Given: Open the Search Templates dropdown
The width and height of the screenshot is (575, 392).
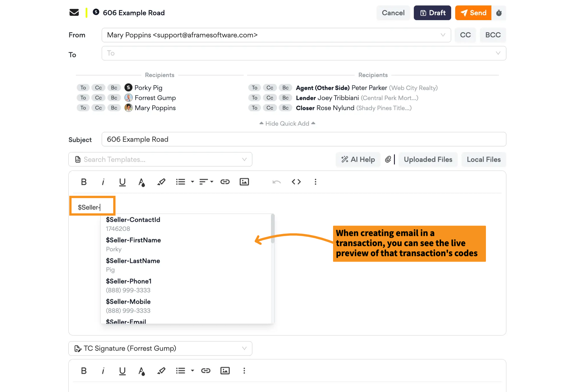Looking at the screenshot, I should coord(160,160).
